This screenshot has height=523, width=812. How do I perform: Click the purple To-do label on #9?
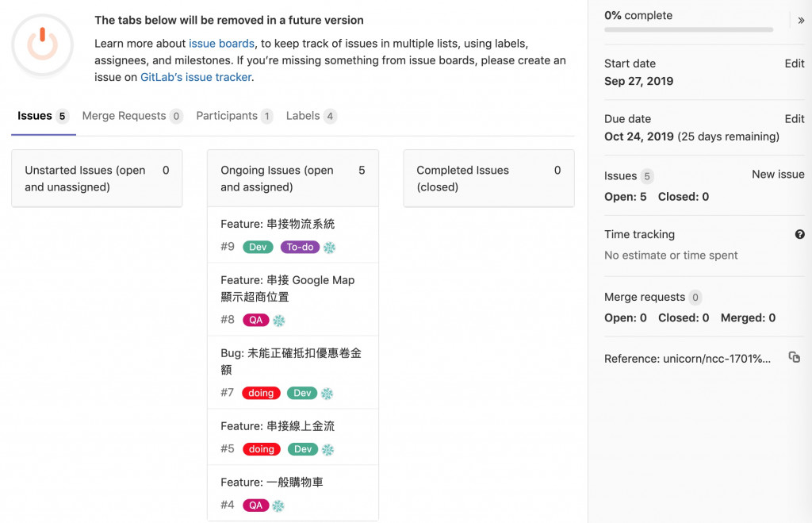tap(300, 248)
